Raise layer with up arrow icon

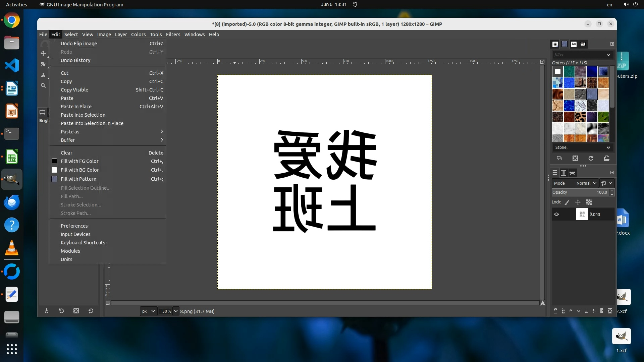pos(571,311)
